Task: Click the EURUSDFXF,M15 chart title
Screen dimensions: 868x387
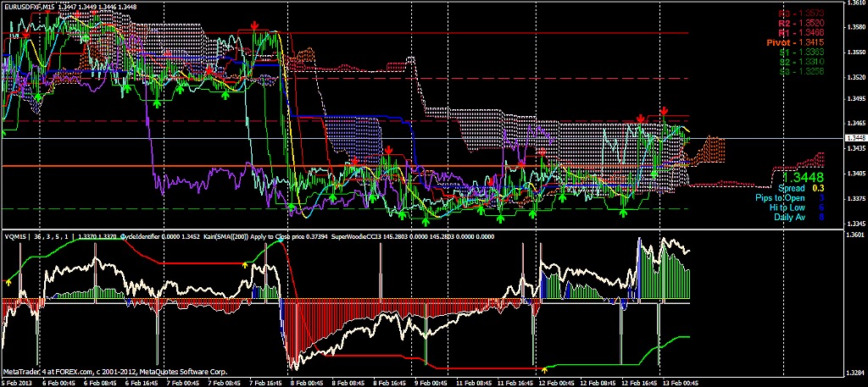Action: [x=31, y=6]
